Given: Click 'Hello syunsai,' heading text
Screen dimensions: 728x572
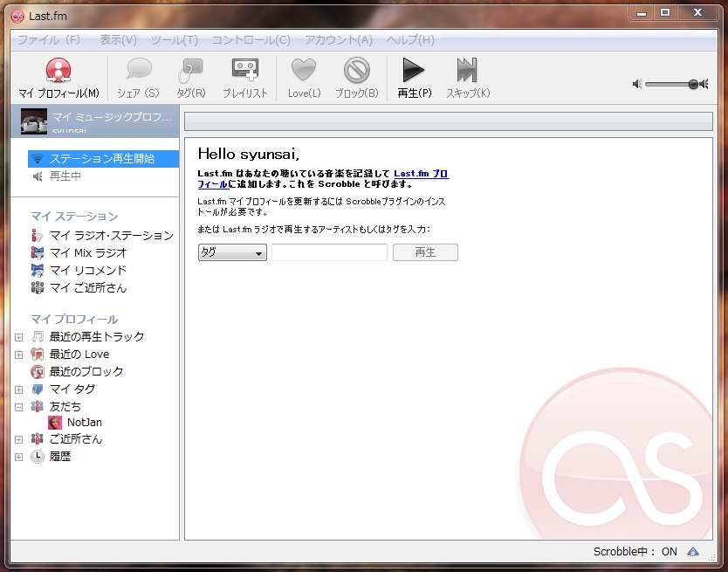Looking at the screenshot, I should point(249,154).
